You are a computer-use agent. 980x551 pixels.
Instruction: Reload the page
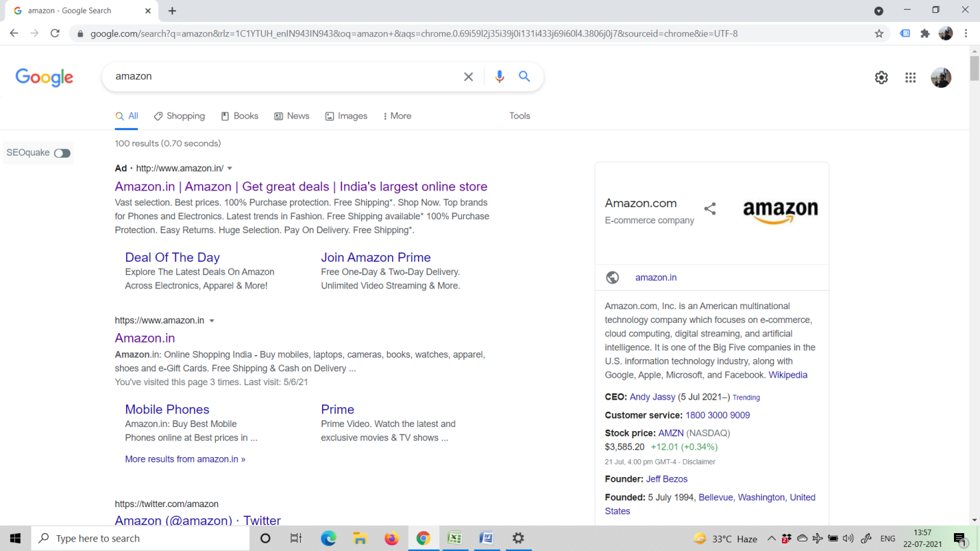[x=55, y=33]
